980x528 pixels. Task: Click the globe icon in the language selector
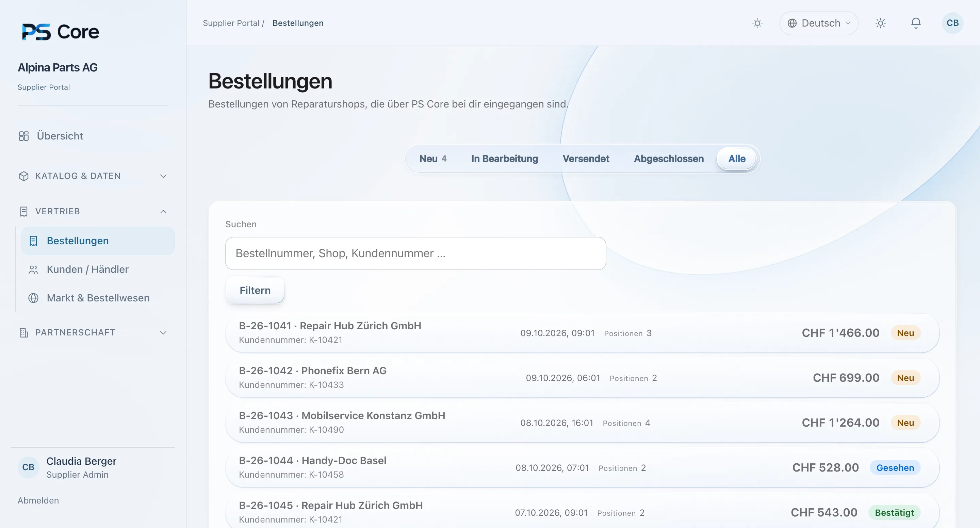pyautogui.click(x=792, y=23)
